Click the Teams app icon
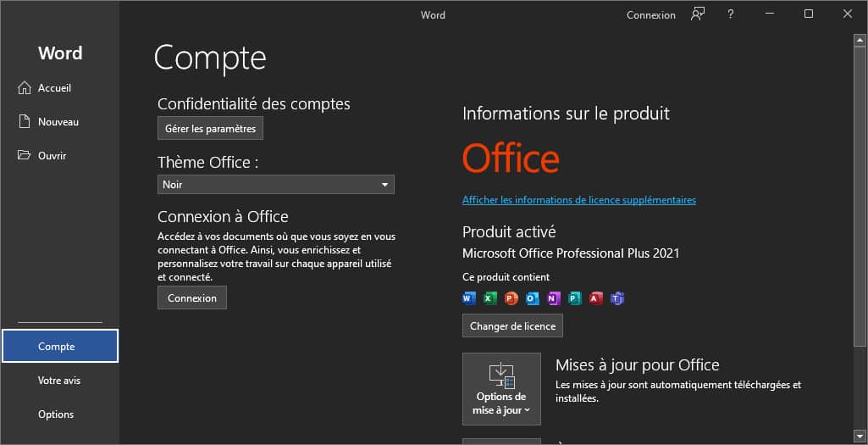The image size is (868, 445). [x=616, y=298]
